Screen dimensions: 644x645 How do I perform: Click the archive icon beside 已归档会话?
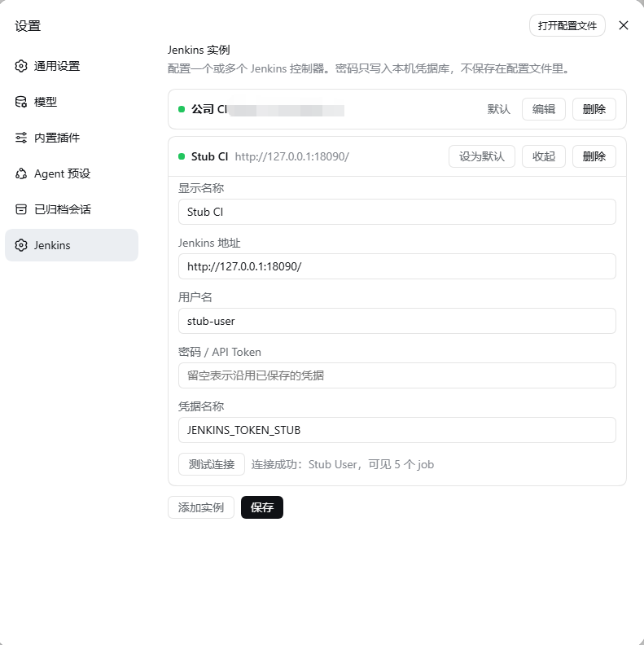21,209
